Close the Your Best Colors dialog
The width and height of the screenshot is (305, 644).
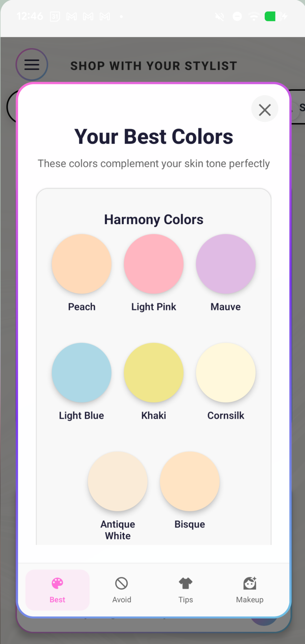[265, 109]
